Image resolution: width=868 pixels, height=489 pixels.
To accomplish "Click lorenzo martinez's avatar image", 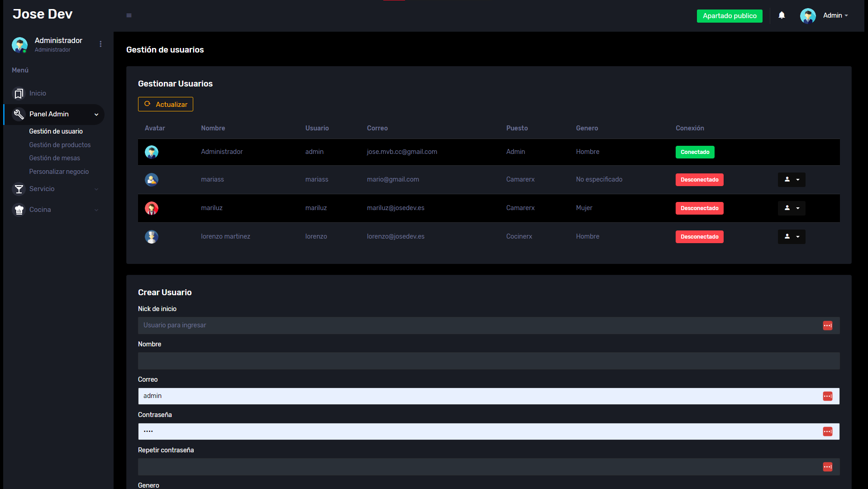I will click(151, 237).
